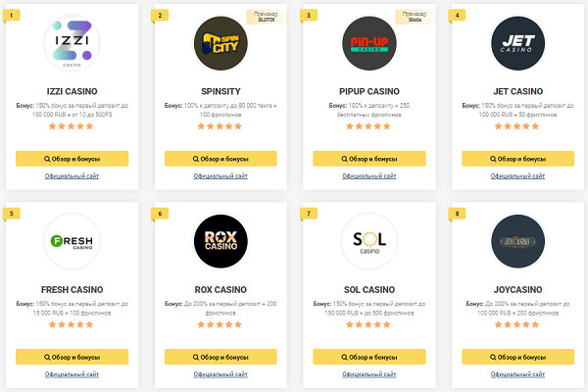
Task: Open IZZI Casino review and bonuses button
Action: tap(73, 158)
